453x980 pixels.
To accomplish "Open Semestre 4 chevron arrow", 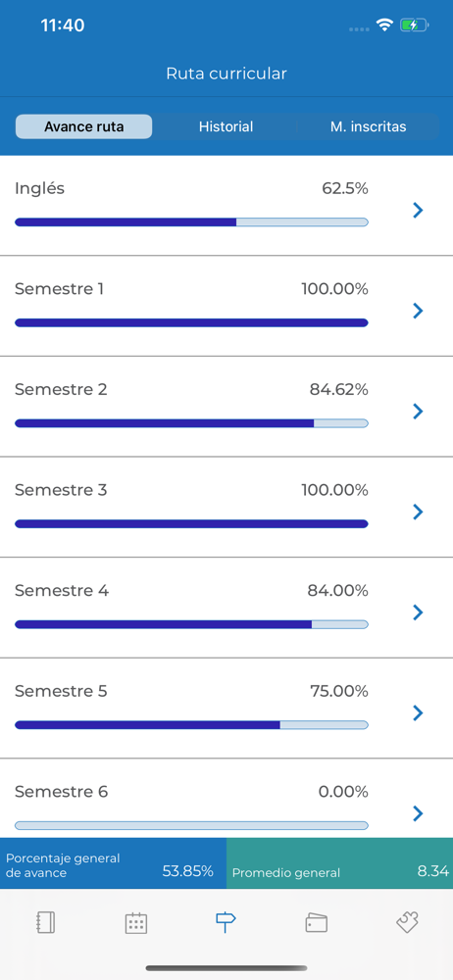I will point(418,612).
